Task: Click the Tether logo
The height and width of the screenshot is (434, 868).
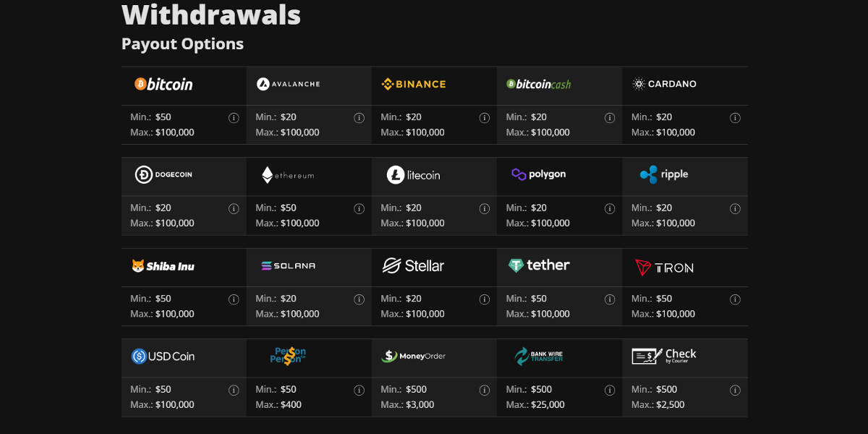Action: 539,265
